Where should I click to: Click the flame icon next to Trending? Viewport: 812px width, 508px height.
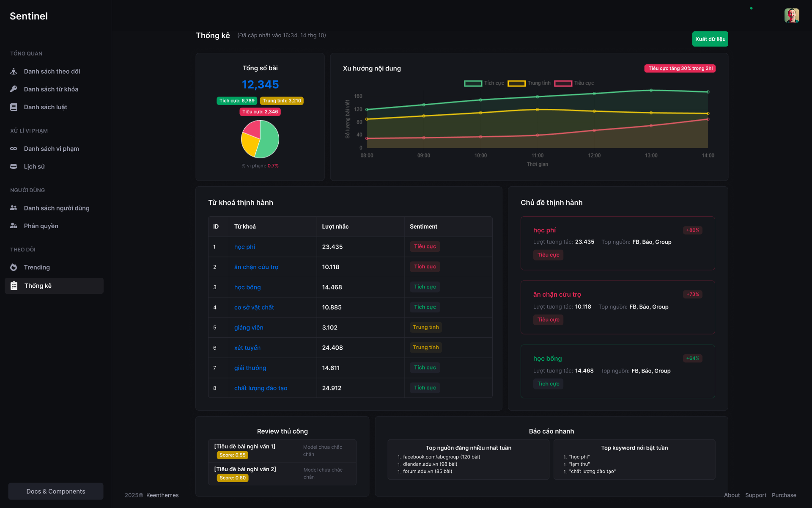tap(14, 267)
